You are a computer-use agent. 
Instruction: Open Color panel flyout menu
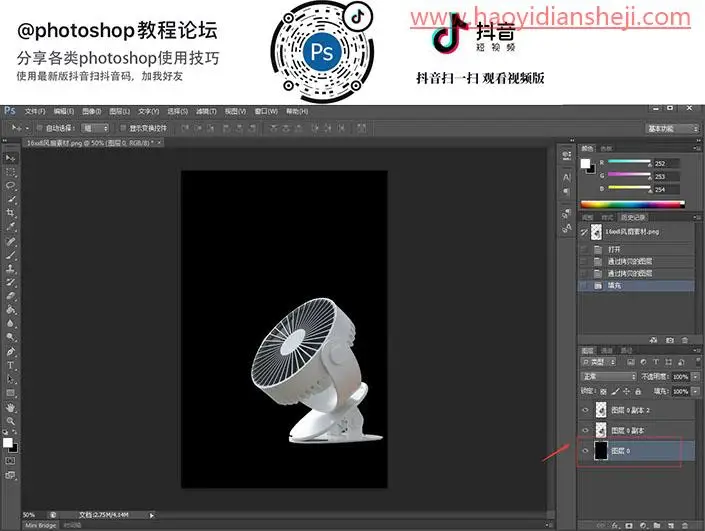pyautogui.click(x=696, y=148)
